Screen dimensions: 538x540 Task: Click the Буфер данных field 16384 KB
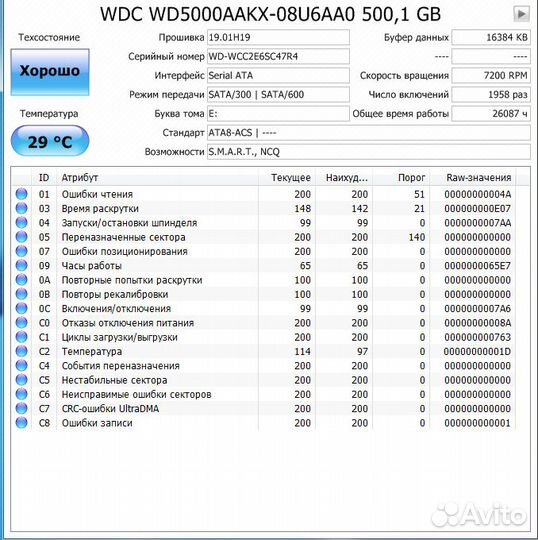pyautogui.click(x=491, y=37)
